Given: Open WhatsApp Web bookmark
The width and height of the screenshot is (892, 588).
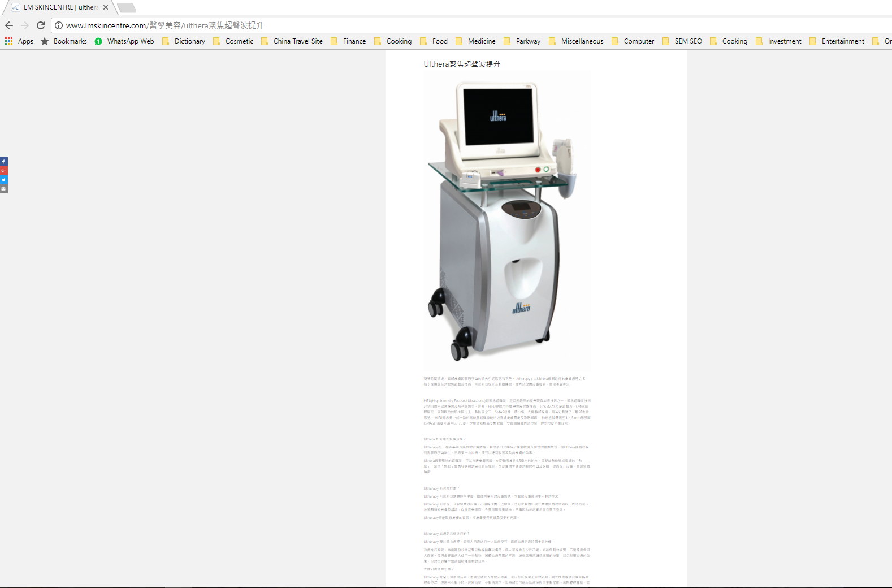Looking at the screenshot, I should pyautogui.click(x=124, y=41).
